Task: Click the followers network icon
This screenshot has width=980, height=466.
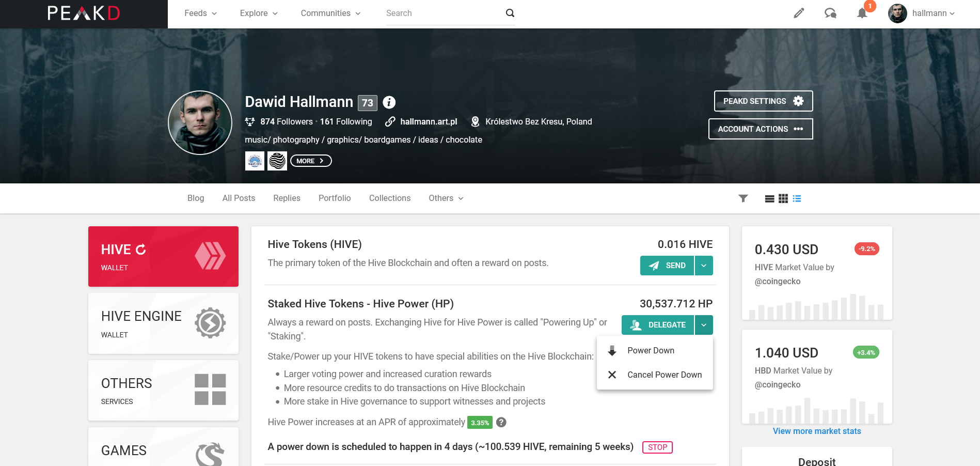Action: point(250,121)
